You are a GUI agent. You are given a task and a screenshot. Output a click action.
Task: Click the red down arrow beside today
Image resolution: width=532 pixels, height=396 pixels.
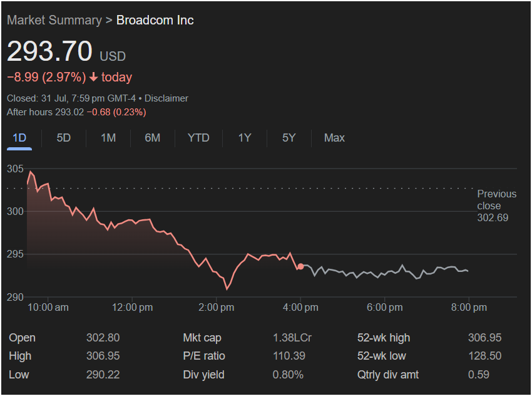(94, 78)
